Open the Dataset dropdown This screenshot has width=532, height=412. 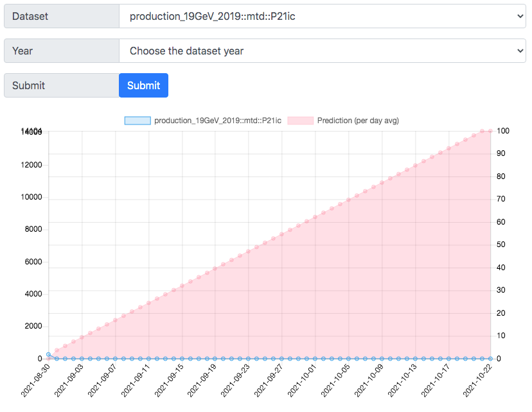coord(323,16)
